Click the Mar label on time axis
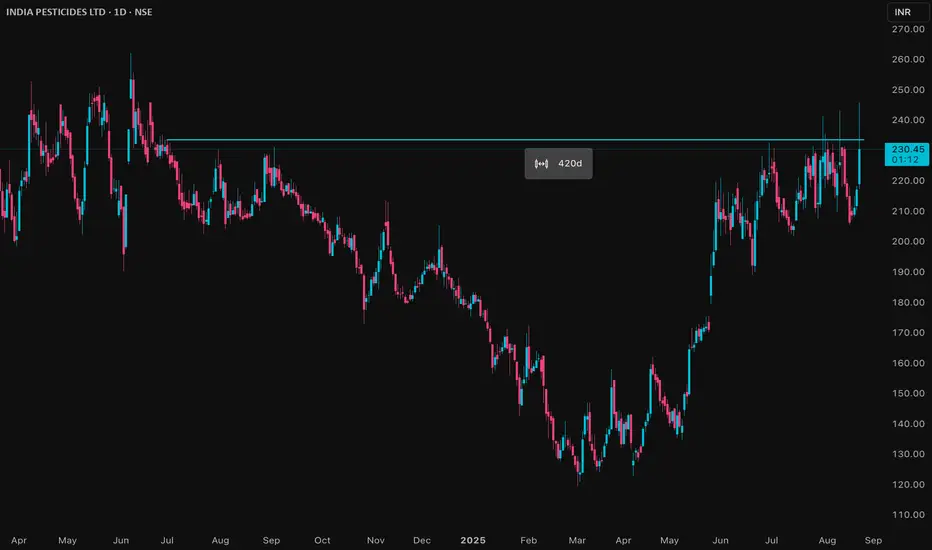The height and width of the screenshot is (550, 932). pos(577,540)
